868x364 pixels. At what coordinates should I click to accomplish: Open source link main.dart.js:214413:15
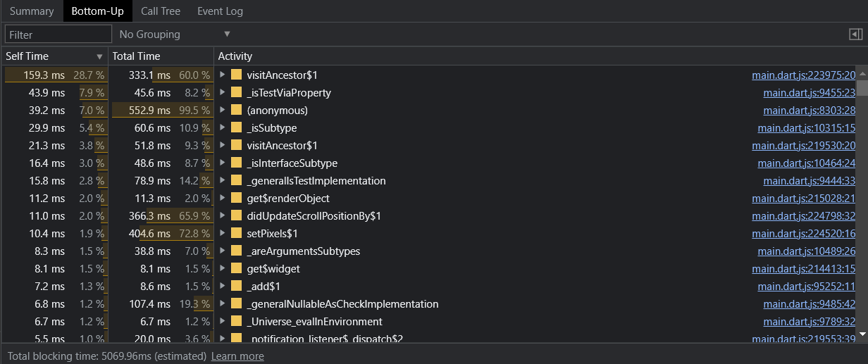[803, 268]
